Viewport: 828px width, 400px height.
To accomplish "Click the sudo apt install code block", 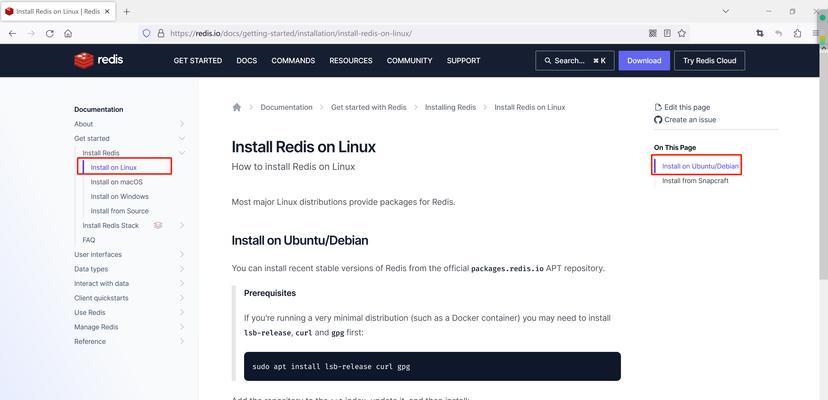I will click(432, 366).
